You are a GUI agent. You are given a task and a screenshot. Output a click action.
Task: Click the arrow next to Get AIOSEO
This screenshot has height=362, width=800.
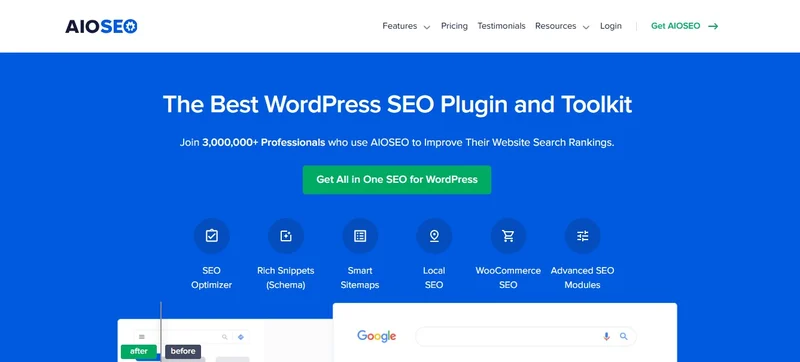pyautogui.click(x=713, y=26)
